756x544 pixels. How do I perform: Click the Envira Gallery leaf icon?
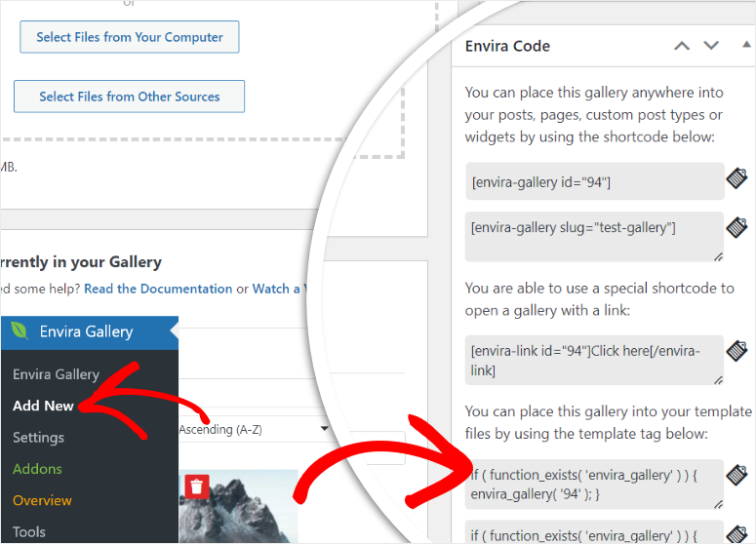click(x=20, y=331)
